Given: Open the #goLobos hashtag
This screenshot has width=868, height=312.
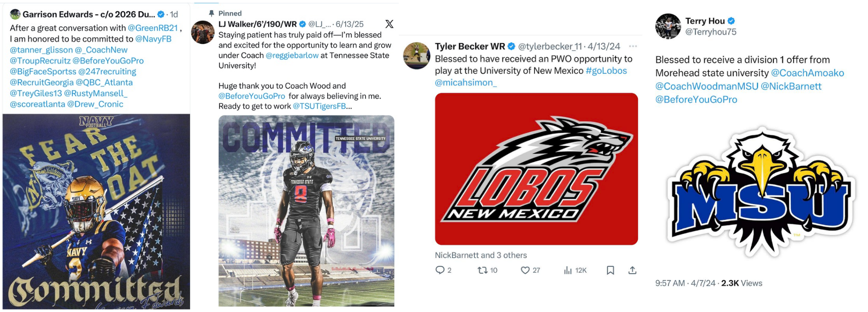Looking at the screenshot, I should point(606,70).
